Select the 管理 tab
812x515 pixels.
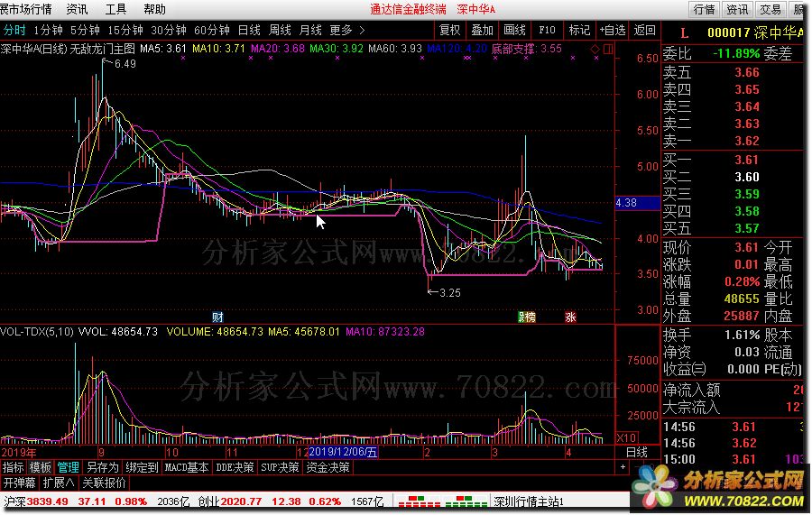(x=68, y=467)
